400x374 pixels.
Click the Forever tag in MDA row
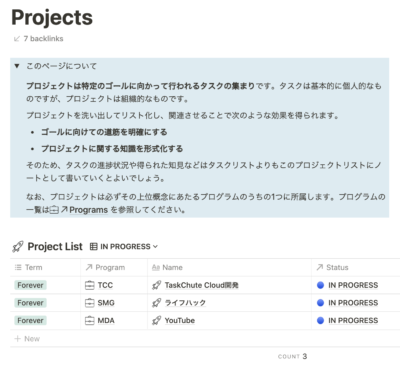pyautogui.click(x=30, y=321)
